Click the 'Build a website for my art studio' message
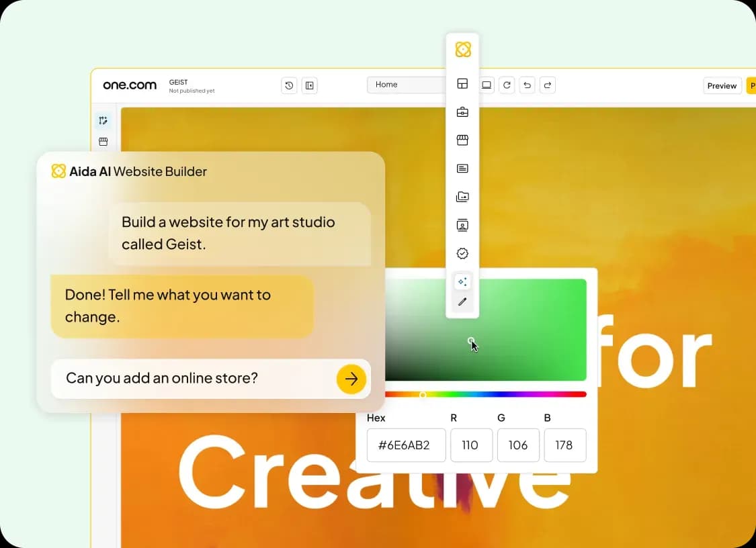Image resolution: width=756 pixels, height=548 pixels. [x=240, y=233]
